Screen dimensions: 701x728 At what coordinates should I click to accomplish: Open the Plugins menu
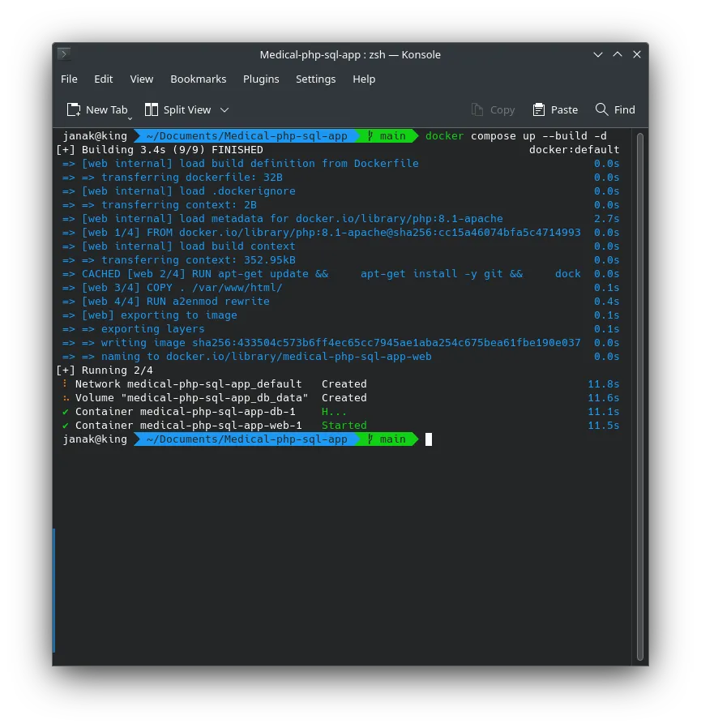coord(261,79)
